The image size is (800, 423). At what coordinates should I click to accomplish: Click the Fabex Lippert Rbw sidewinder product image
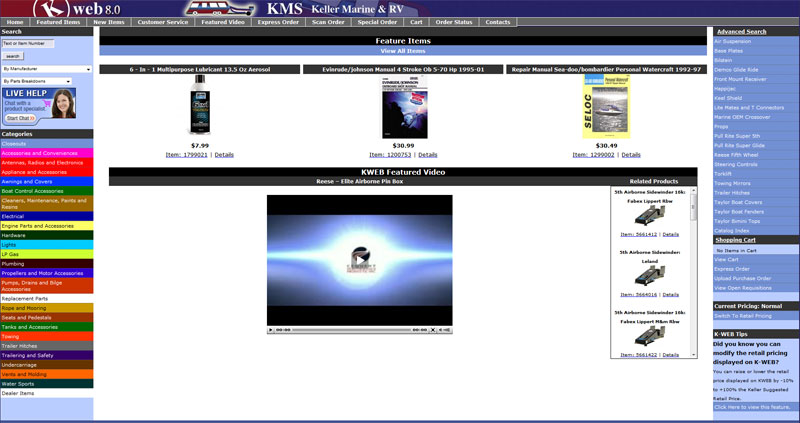pos(649,215)
